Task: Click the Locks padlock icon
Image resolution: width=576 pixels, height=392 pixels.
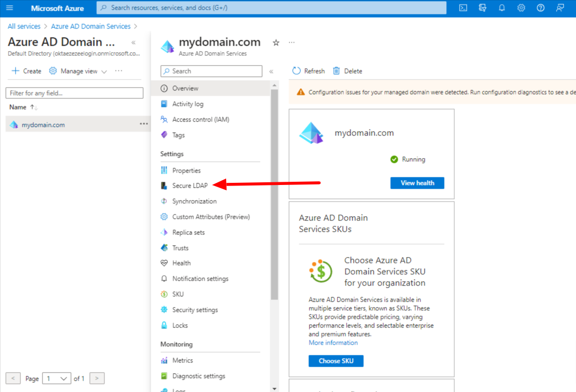Action: click(164, 325)
